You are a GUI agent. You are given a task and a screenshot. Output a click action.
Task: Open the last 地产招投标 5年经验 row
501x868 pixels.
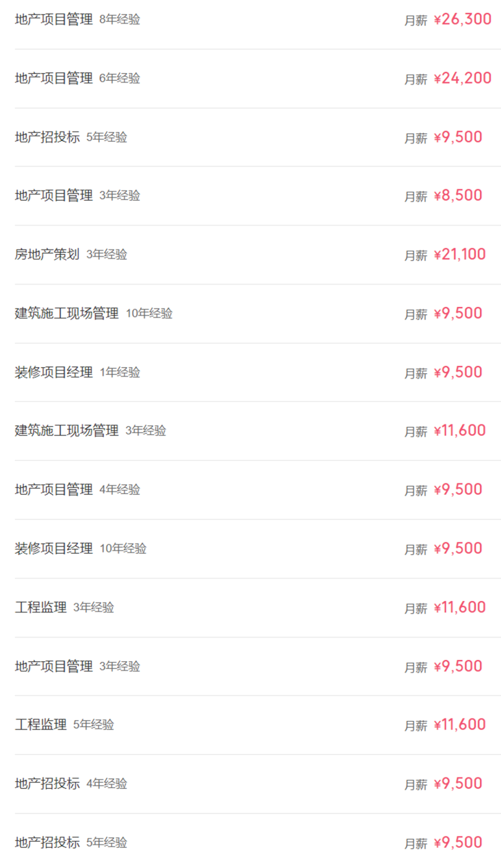tap(257, 841)
